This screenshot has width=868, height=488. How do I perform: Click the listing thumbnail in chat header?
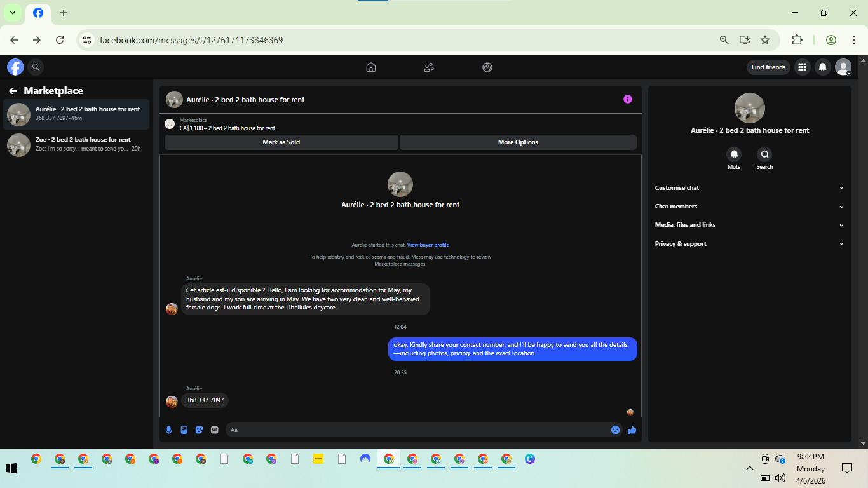click(x=174, y=100)
